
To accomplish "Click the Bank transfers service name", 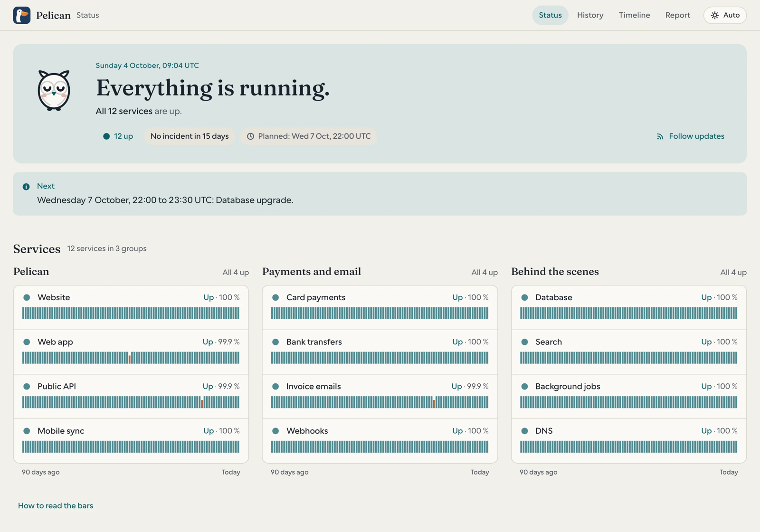I will pos(314,342).
